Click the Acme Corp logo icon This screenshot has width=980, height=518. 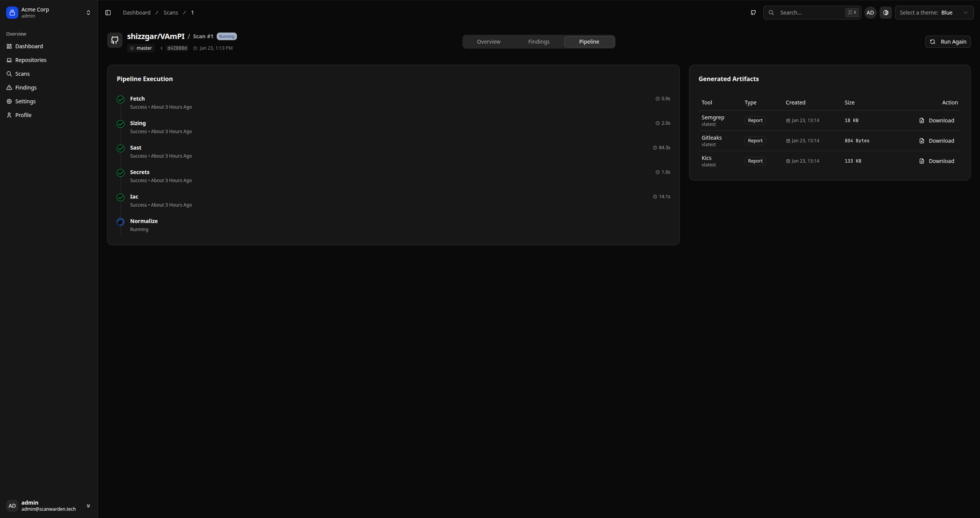coord(12,13)
